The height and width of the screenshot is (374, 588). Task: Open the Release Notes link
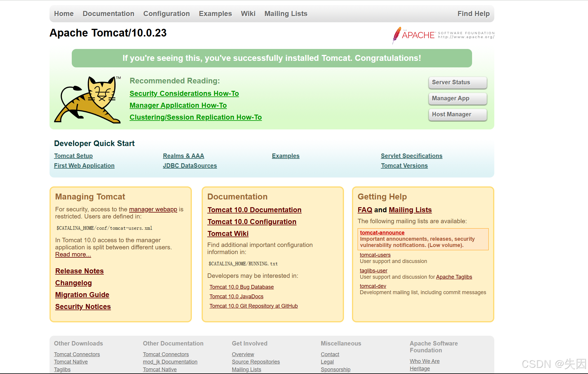tap(79, 271)
